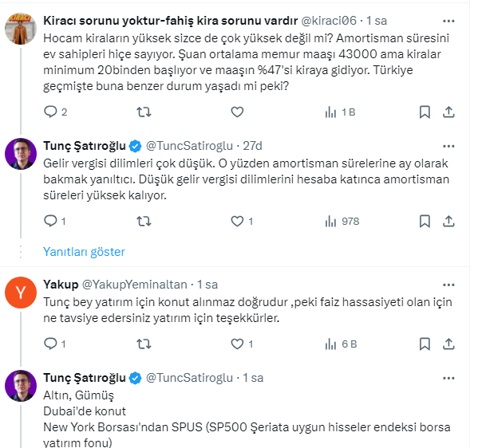Reply to the kiraci06 tweet about rents
This screenshot has width=486, height=448.
(x=49, y=112)
